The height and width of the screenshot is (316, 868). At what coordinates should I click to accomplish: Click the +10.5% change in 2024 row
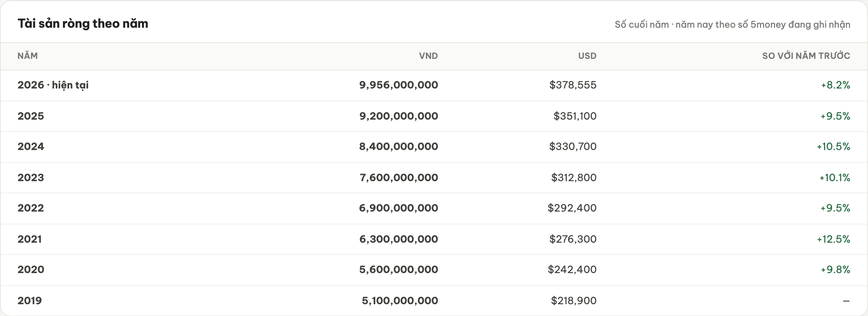click(833, 147)
